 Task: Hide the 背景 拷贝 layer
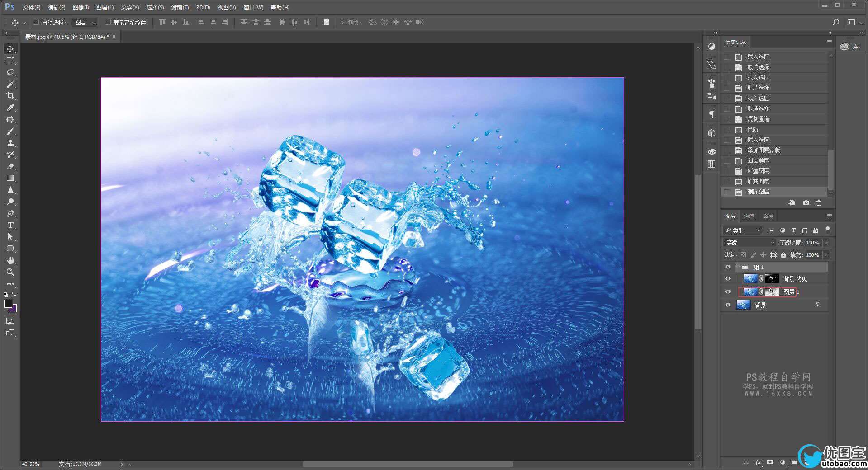728,279
